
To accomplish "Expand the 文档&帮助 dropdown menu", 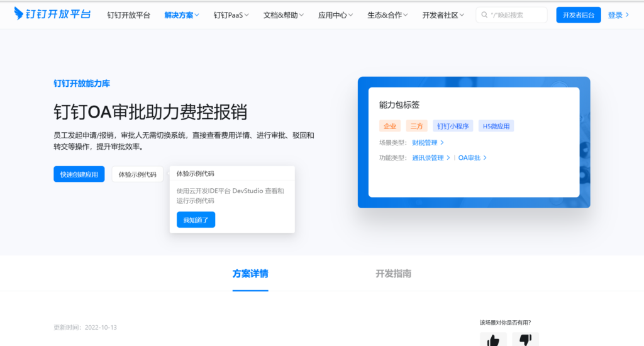I will 284,15.
